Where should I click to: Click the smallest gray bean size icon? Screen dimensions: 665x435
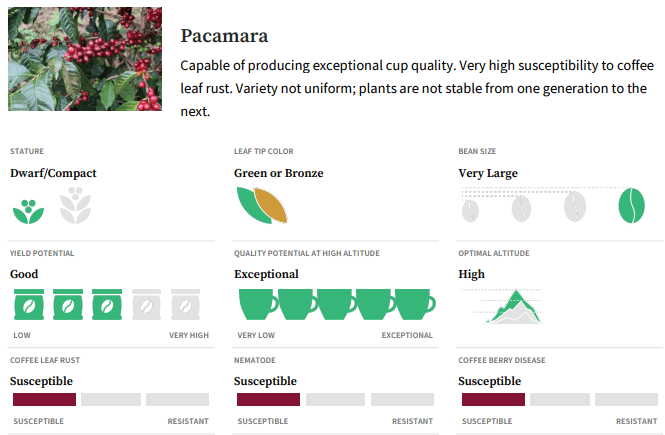pyautogui.click(x=471, y=210)
